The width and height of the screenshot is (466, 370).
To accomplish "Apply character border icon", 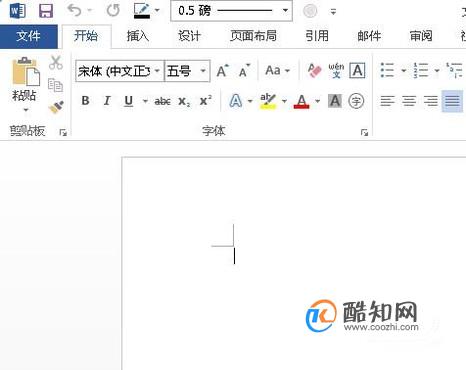I will pyautogui.click(x=357, y=70).
